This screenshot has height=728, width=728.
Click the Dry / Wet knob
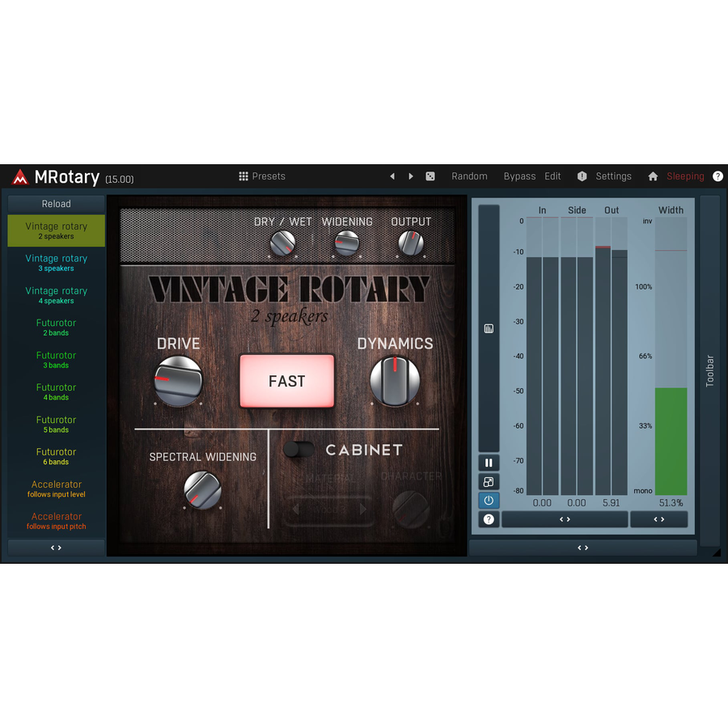pyautogui.click(x=283, y=243)
